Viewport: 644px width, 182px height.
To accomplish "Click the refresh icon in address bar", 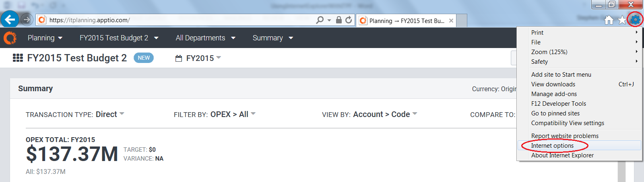I will pos(349,20).
